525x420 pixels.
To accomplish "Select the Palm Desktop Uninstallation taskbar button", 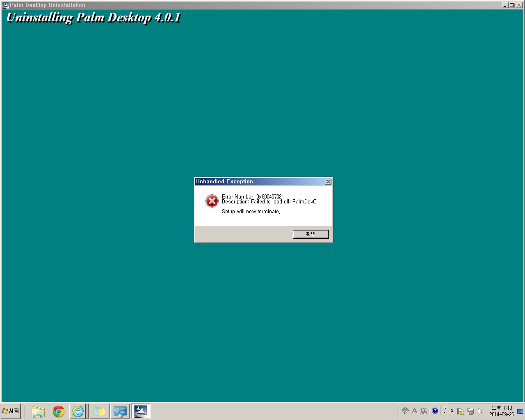I will [x=140, y=411].
